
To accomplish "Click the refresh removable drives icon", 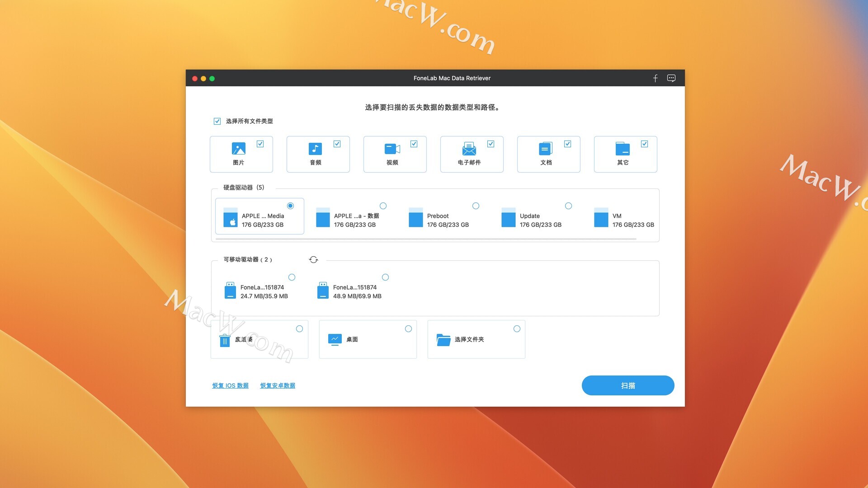I will 313,260.
